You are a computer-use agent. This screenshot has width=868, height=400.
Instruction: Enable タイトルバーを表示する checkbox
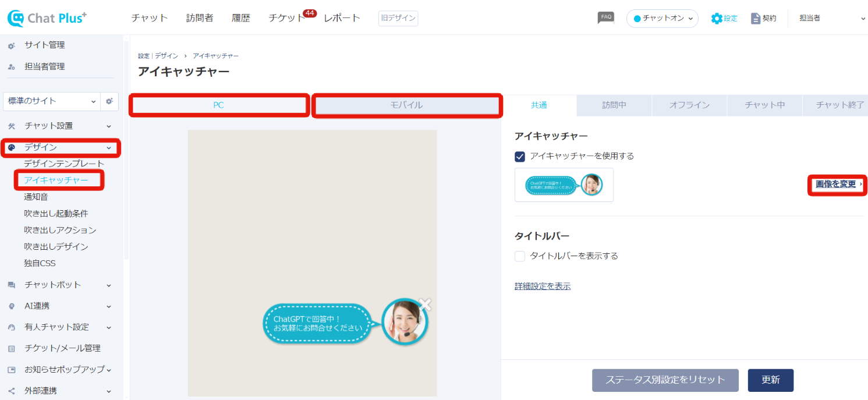520,256
